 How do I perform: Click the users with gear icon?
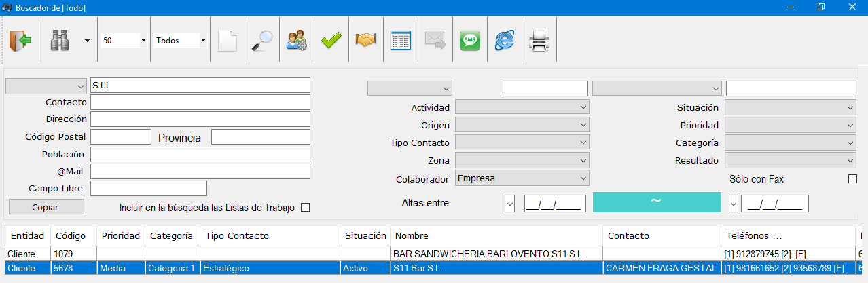tap(297, 41)
